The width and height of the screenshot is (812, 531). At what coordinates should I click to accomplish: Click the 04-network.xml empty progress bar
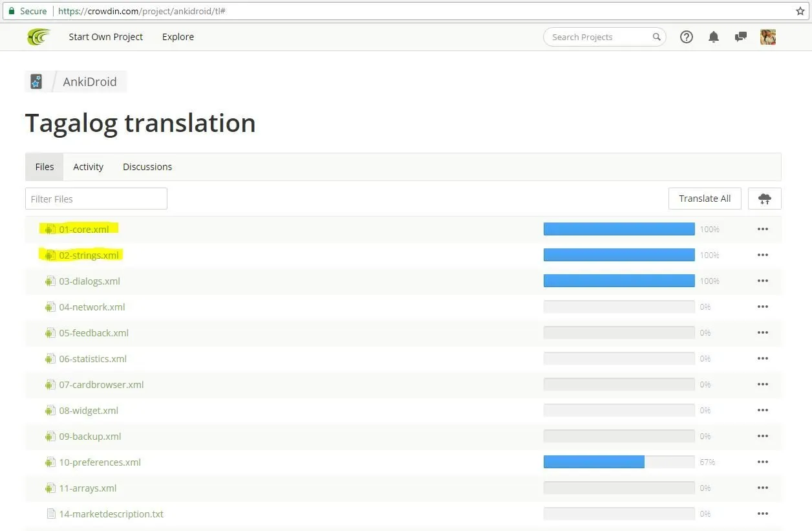click(x=619, y=307)
